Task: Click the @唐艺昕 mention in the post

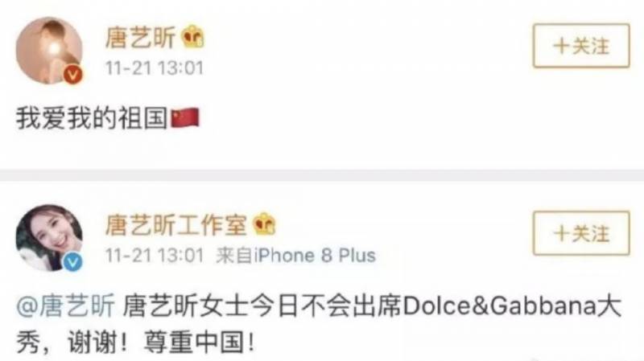Action: (x=66, y=306)
